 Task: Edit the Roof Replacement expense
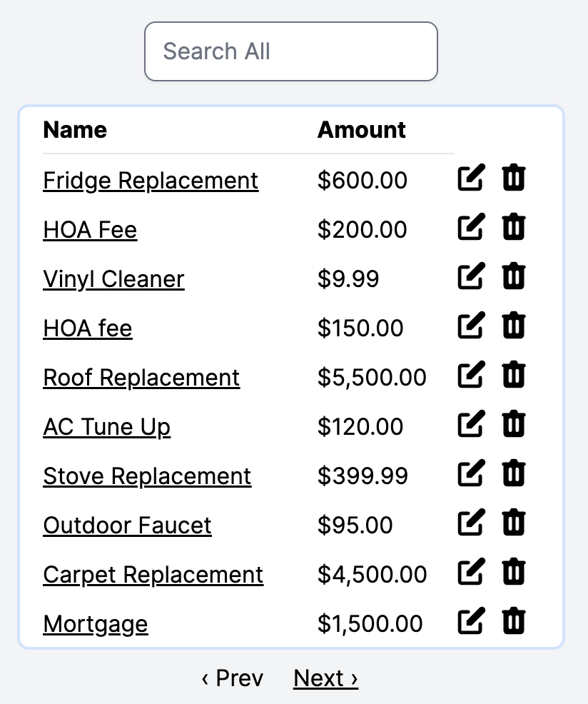[471, 374]
